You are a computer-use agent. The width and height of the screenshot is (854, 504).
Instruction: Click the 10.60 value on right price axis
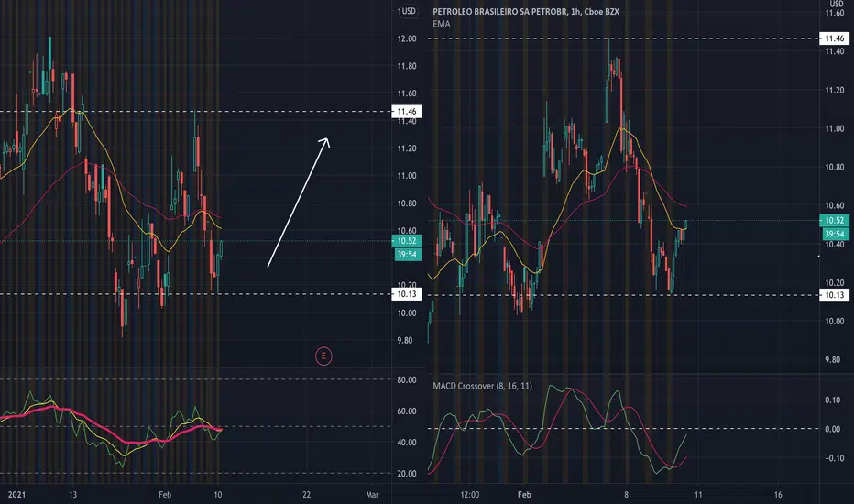835,205
